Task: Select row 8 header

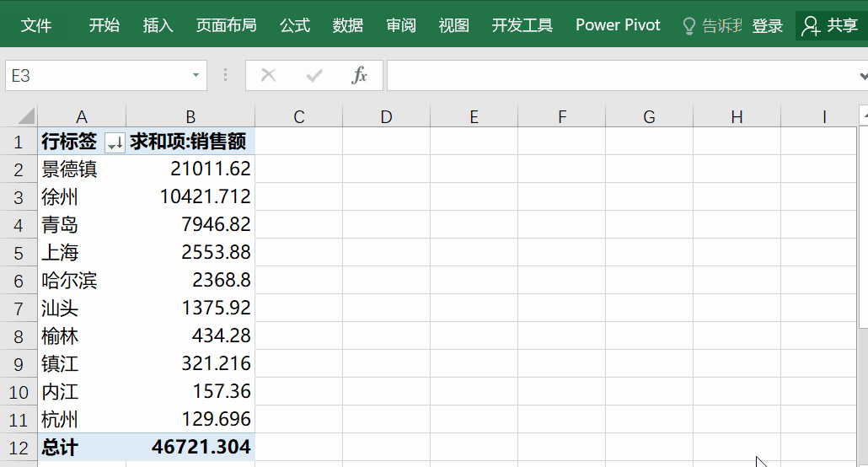Action: (19, 336)
